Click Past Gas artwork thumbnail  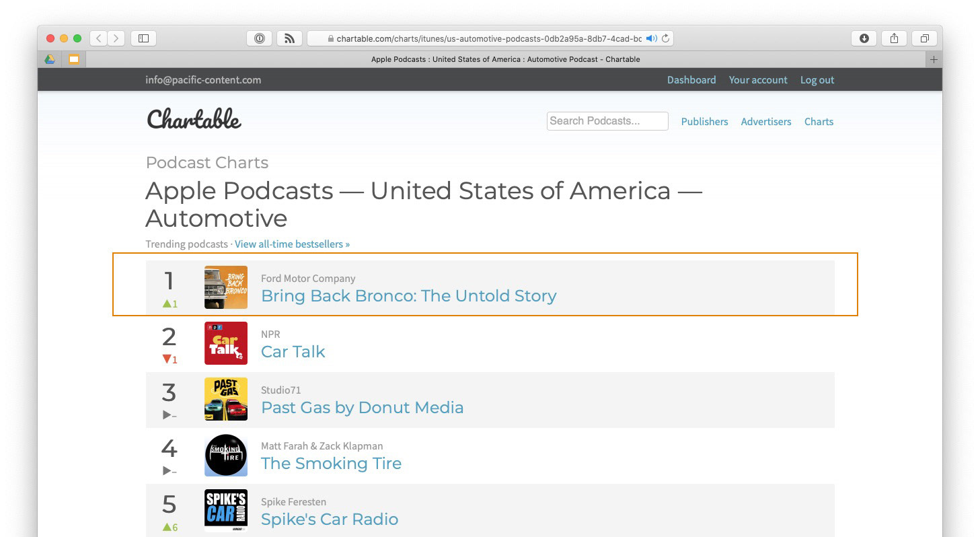(x=226, y=399)
